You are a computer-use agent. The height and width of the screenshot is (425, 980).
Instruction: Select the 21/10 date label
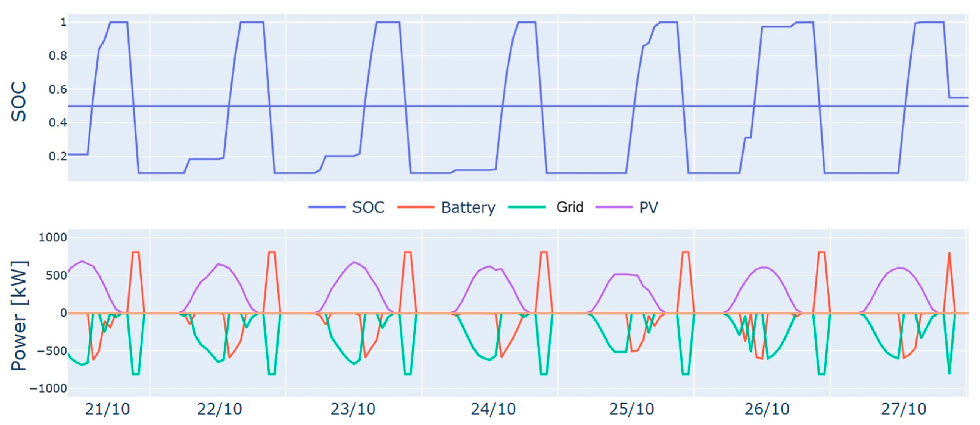(107, 410)
